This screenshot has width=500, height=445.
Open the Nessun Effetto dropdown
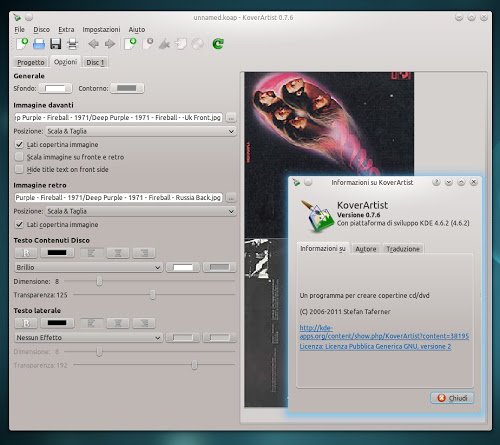pos(89,338)
